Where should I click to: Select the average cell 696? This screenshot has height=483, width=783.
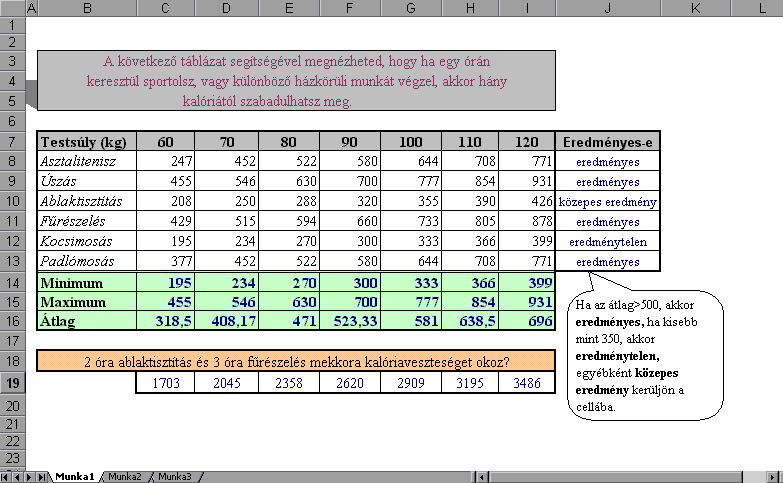(x=527, y=321)
